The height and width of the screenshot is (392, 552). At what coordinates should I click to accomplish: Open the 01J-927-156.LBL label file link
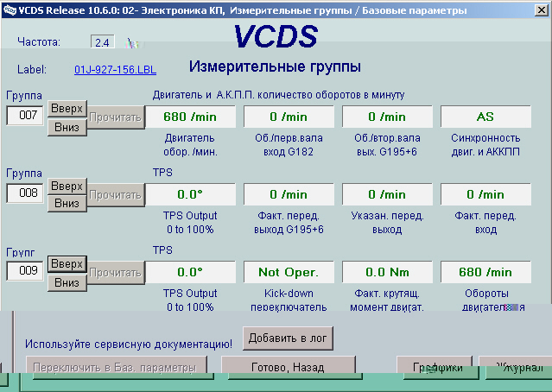coord(115,70)
